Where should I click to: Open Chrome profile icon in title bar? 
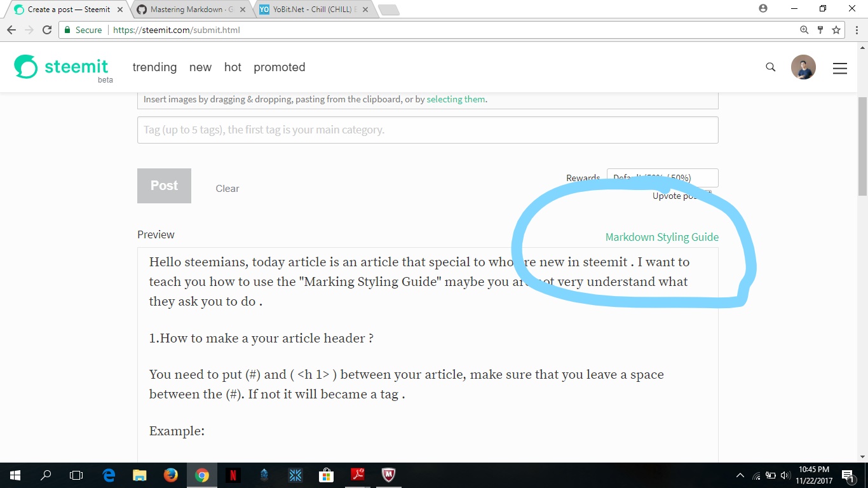(x=763, y=8)
